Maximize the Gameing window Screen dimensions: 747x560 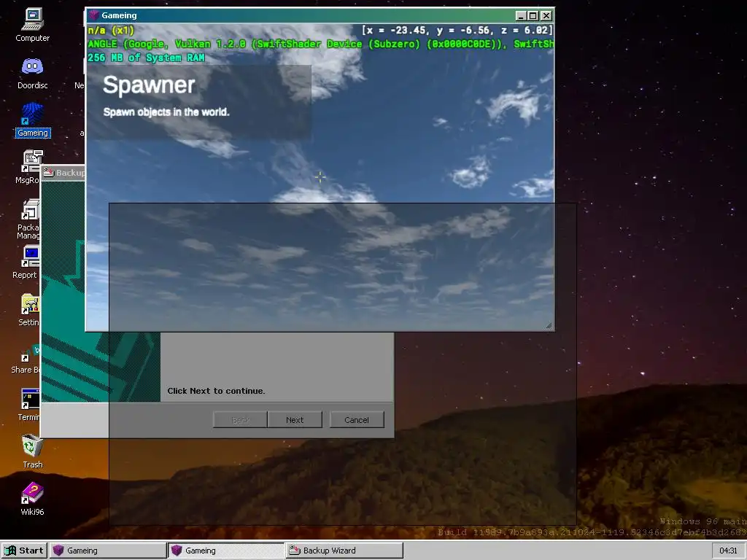point(533,16)
